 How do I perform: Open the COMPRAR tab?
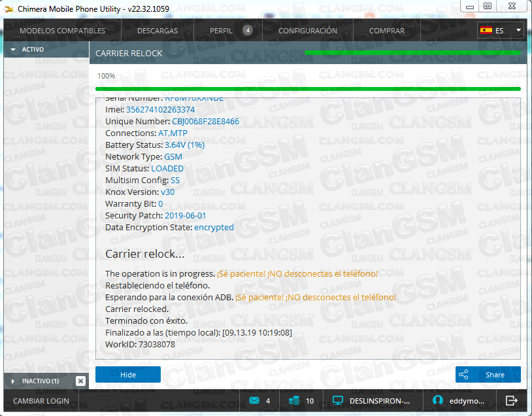(x=387, y=31)
